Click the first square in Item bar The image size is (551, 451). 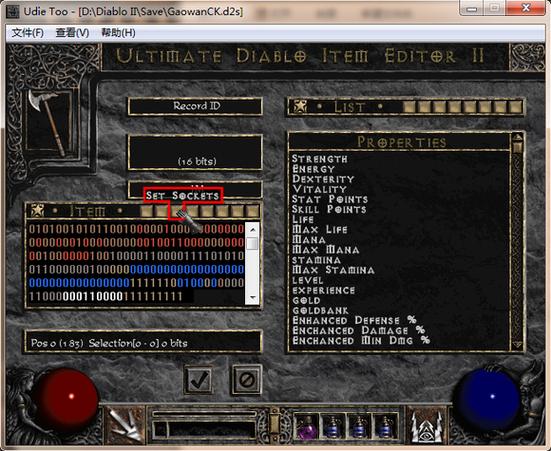tap(147, 211)
